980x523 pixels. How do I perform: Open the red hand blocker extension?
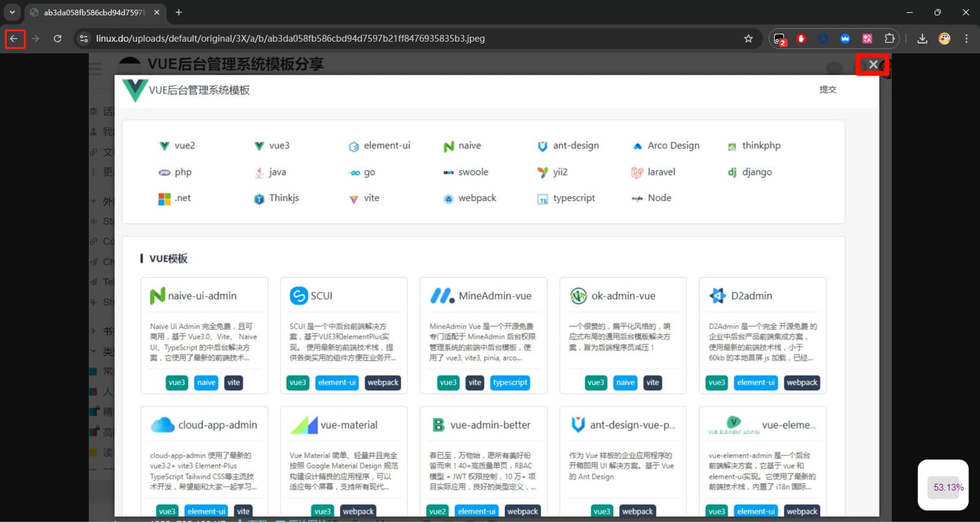click(801, 39)
